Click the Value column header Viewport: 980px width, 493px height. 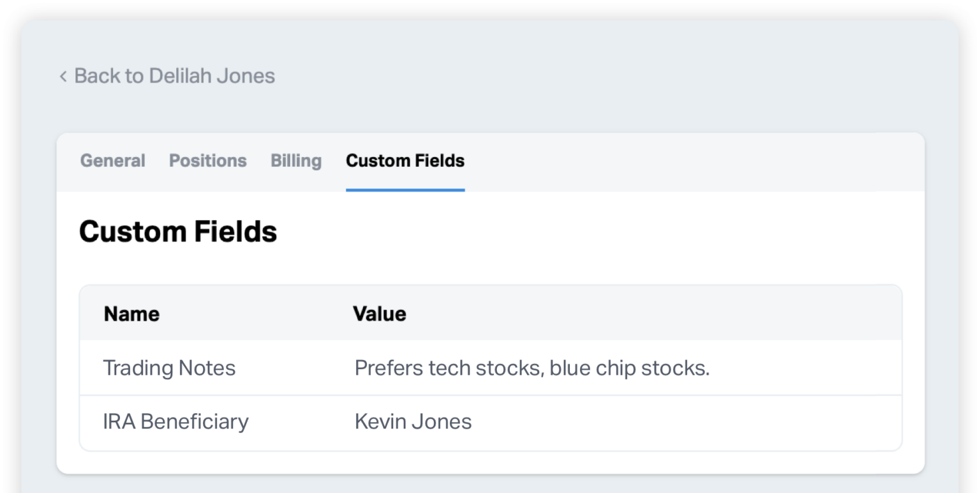point(380,314)
